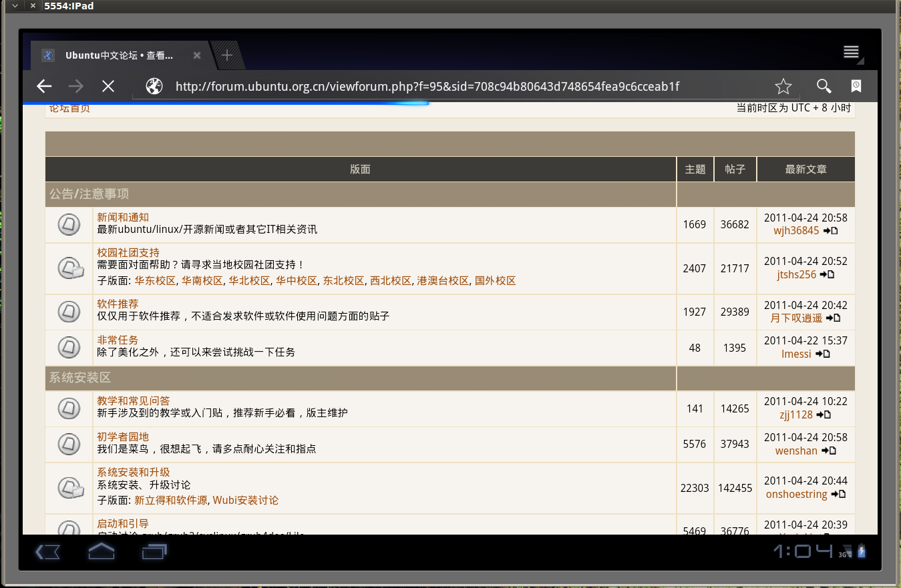Click the 22303 topic count cell
Screen dimensions: 901x588
(x=695, y=488)
